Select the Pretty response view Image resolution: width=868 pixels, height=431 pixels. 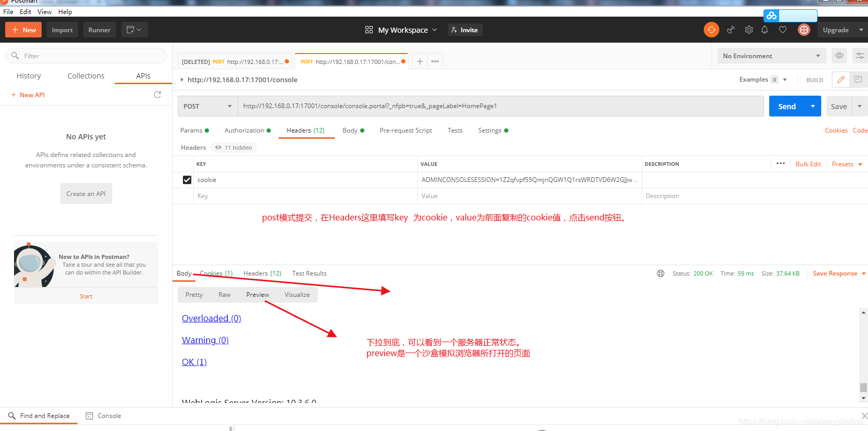pos(194,295)
